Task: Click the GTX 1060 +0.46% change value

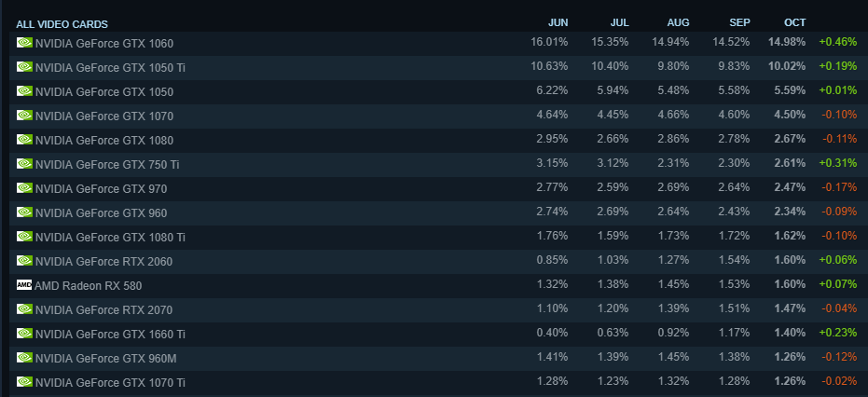Action: tap(837, 42)
